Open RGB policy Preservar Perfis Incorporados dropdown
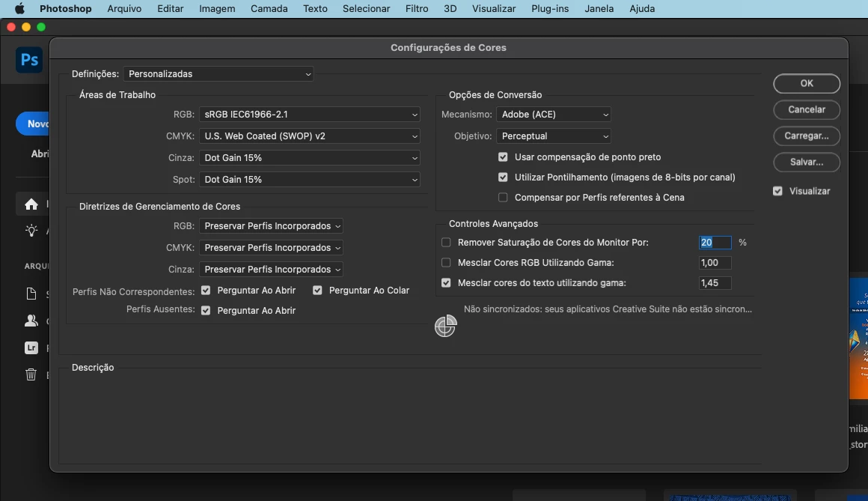Viewport: 868px width, 501px height. coord(271,226)
